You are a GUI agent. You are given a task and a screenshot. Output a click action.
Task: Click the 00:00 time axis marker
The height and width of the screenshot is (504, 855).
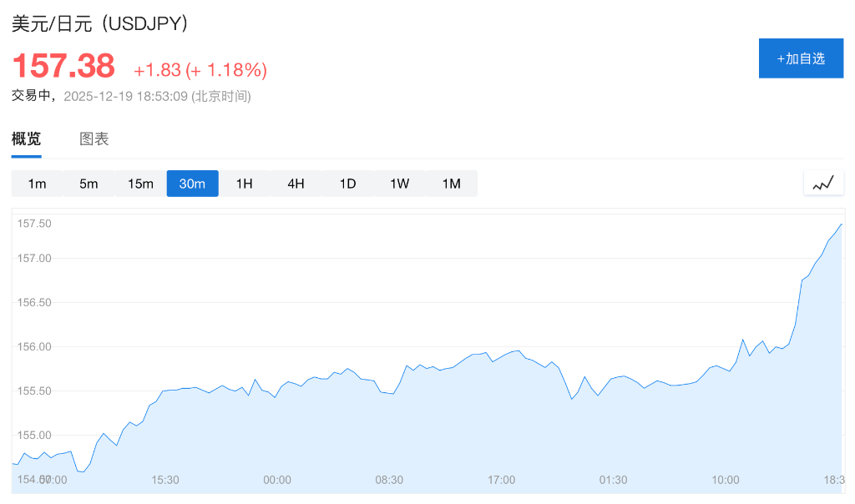(x=277, y=480)
